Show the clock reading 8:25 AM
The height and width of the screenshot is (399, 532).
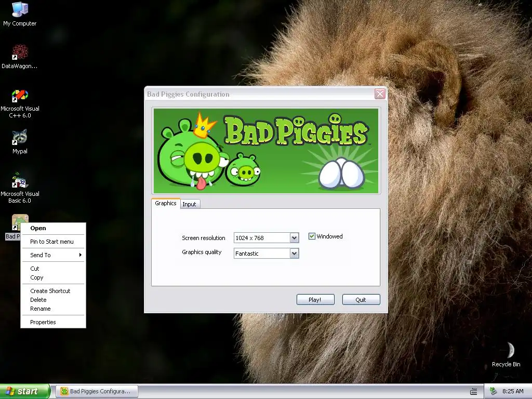click(x=513, y=391)
